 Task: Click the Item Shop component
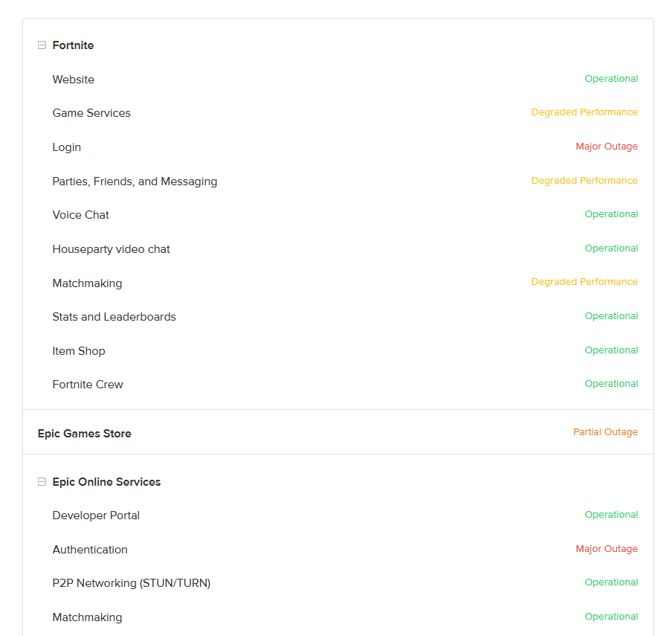[79, 351]
